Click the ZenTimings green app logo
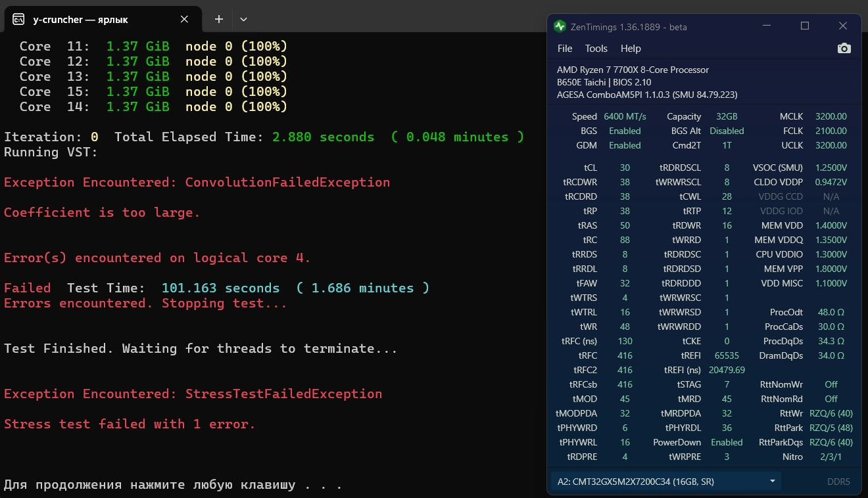This screenshot has height=498, width=868. [x=560, y=26]
